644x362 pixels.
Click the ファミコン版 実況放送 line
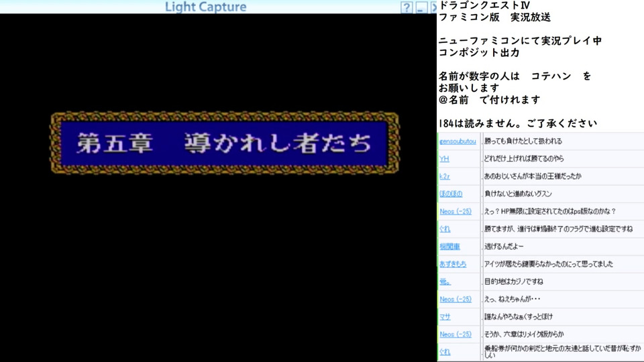tap(495, 17)
